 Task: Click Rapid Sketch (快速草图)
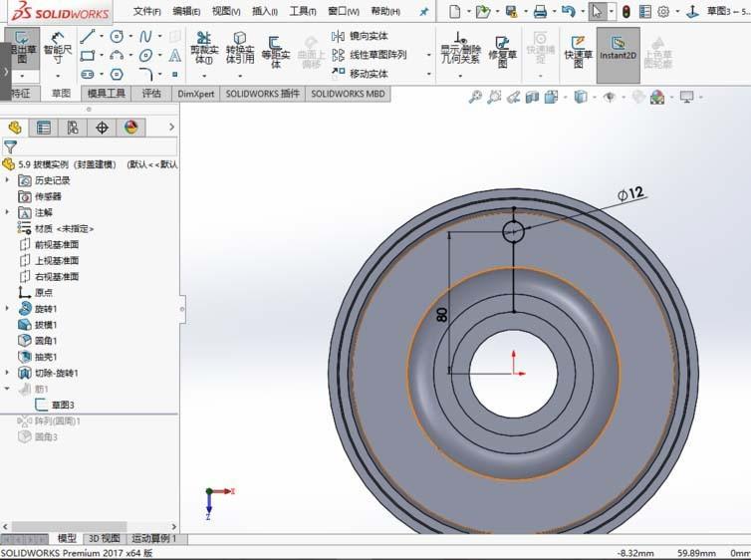(578, 52)
